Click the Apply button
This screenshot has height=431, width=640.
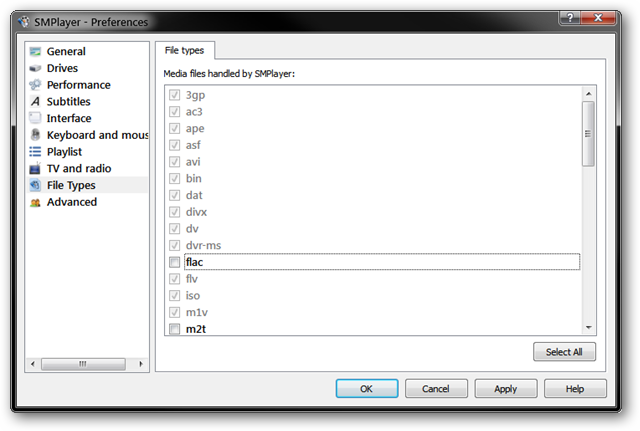[x=506, y=389]
